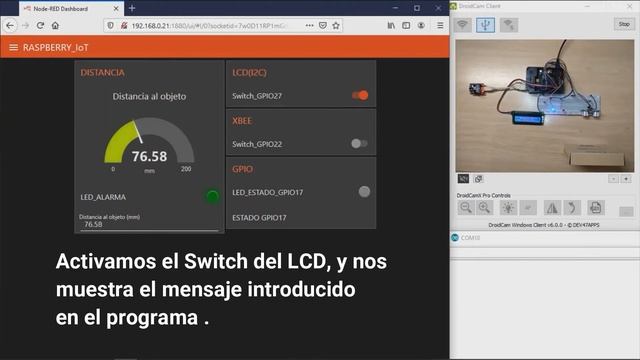Open the Firefox library icon
This screenshot has height=360, width=640.
pyautogui.click(x=391, y=25)
